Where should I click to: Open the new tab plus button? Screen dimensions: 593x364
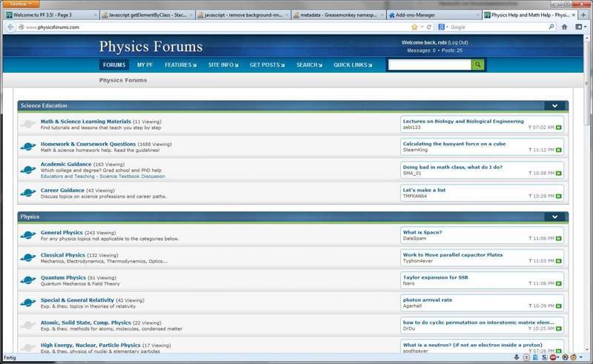point(583,15)
